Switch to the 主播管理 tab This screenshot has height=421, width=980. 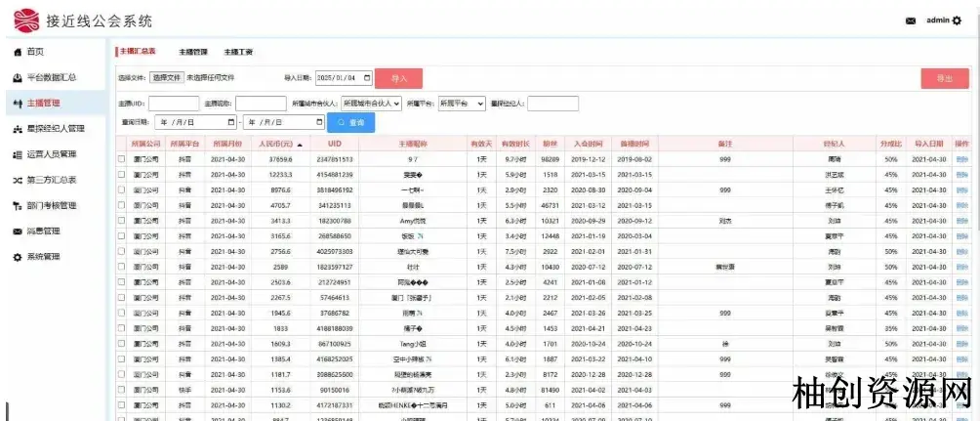[x=193, y=52]
